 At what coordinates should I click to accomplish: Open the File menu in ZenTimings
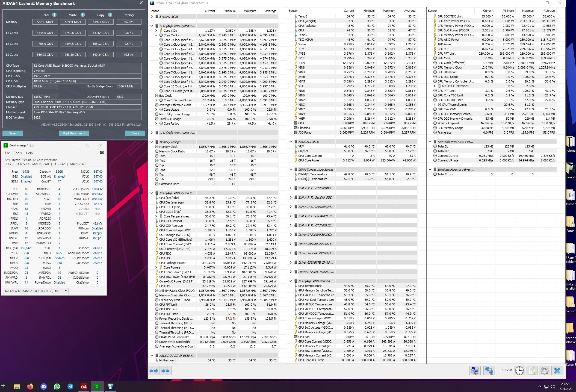7,153
